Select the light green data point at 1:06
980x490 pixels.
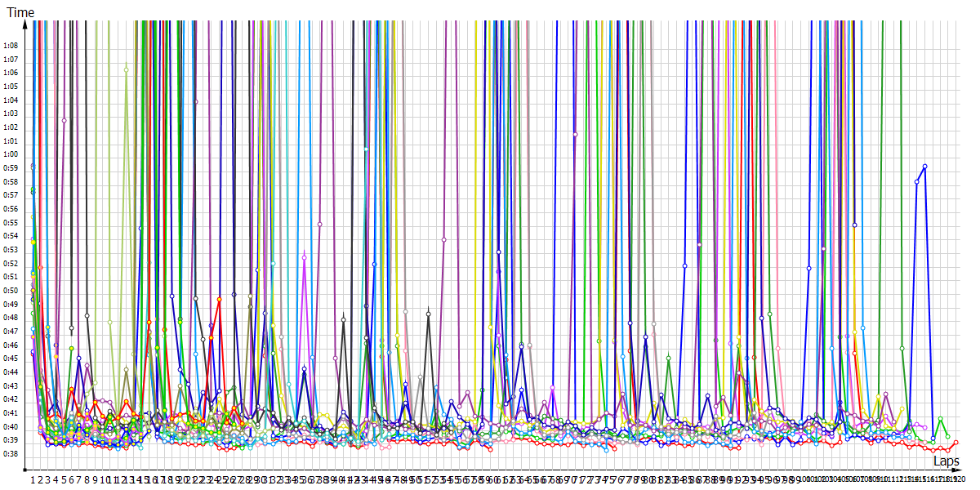(126, 70)
